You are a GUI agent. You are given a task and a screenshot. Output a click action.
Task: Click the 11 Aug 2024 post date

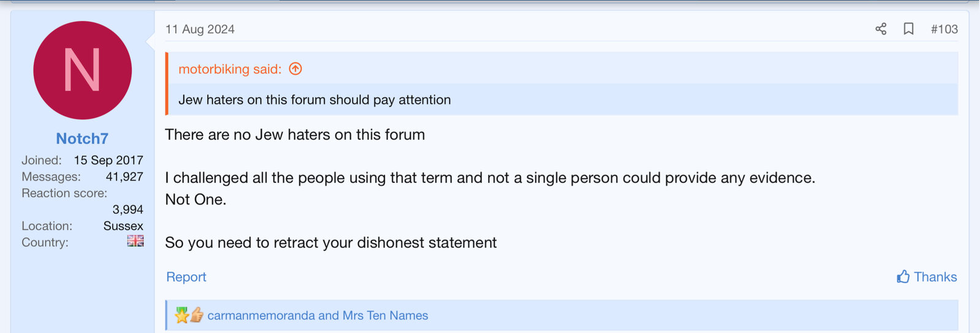point(200,29)
